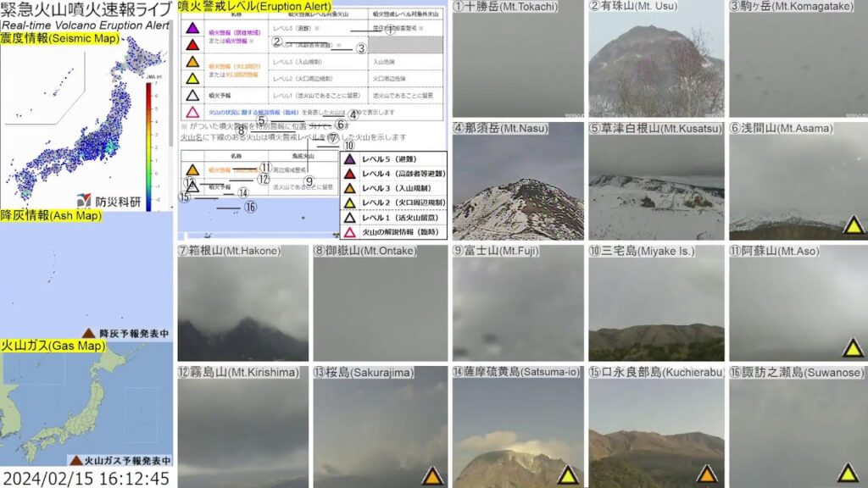
Task: Click the orange Level 3 (入山規制) triangle icon
Action: click(x=351, y=188)
